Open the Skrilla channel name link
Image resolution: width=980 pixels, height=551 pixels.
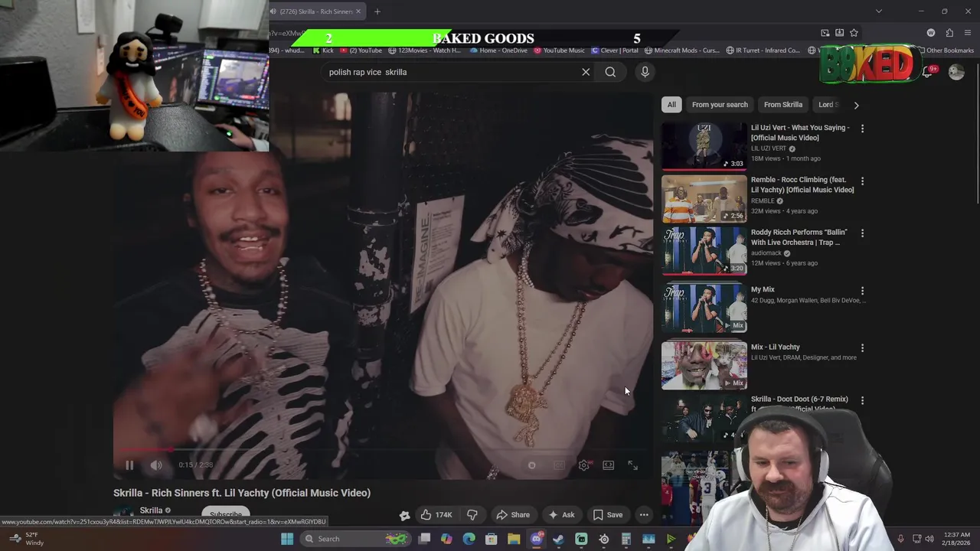tap(151, 510)
